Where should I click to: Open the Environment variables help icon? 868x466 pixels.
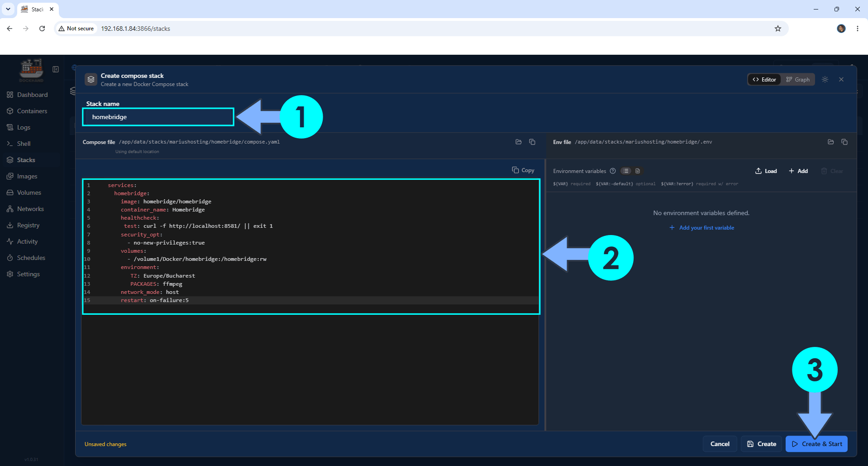pyautogui.click(x=613, y=171)
